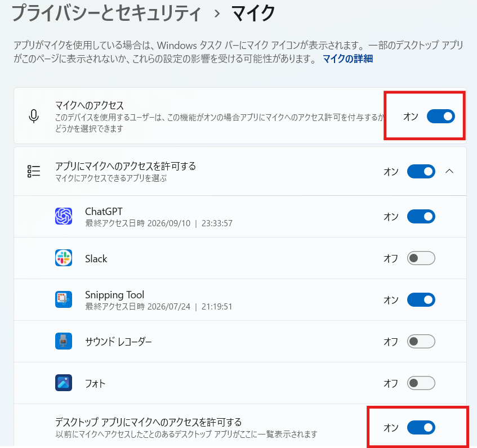Enable microphone access for Slack
Screen dimensions: 477x448
point(421,258)
